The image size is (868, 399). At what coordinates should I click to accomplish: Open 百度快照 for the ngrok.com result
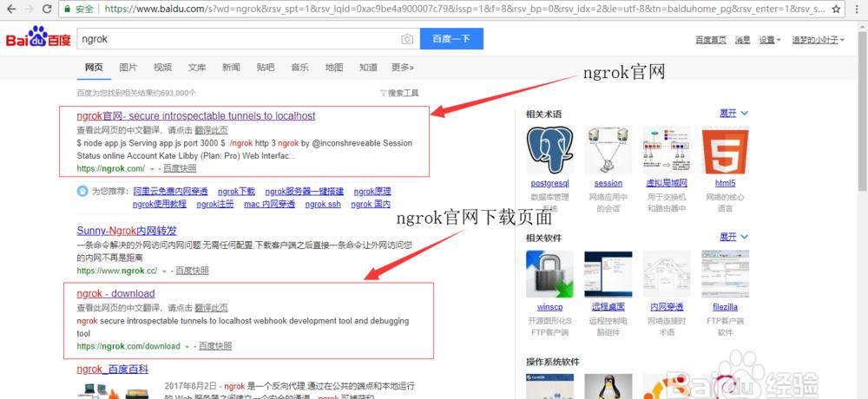[x=180, y=168]
